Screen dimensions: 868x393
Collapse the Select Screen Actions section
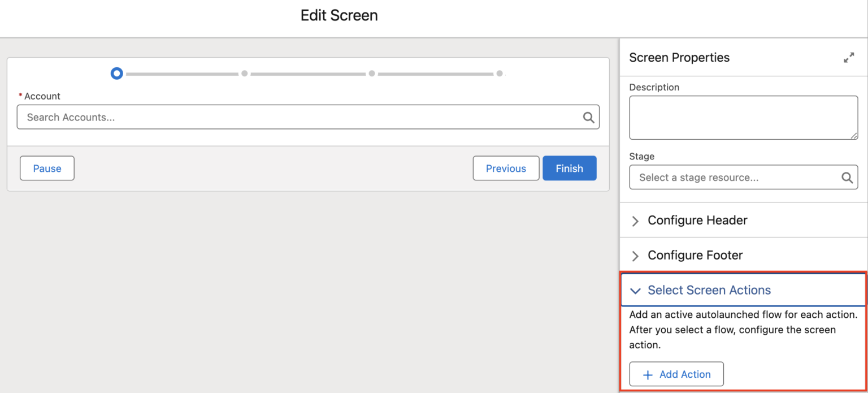[635, 291]
